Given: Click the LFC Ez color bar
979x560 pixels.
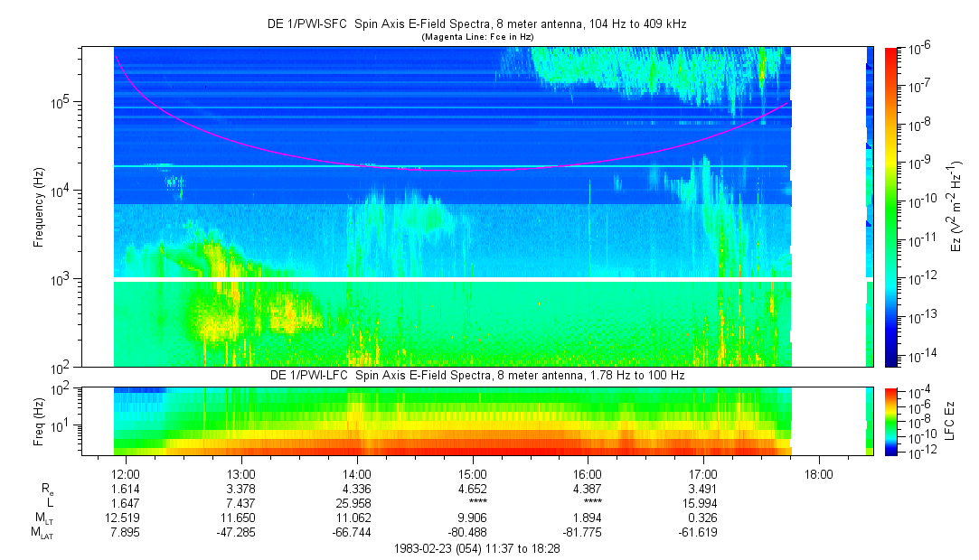Looking at the screenshot, I should (891, 422).
